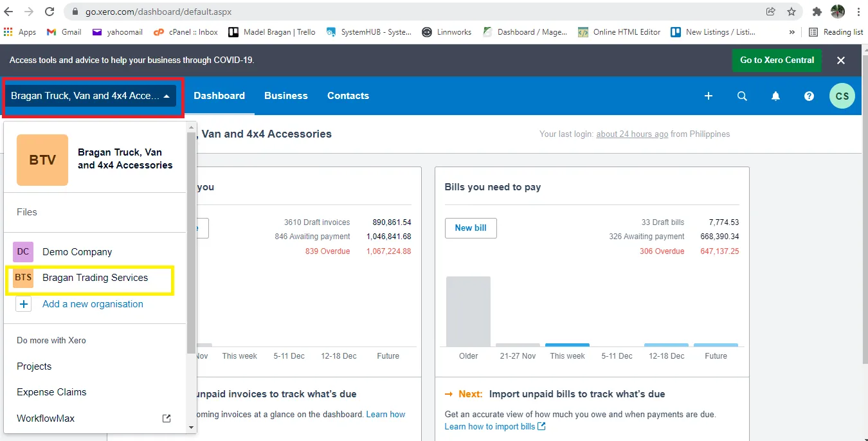Image resolution: width=868 pixels, height=441 pixels.
Task: Click 306 Overdue bills
Action: pos(662,251)
